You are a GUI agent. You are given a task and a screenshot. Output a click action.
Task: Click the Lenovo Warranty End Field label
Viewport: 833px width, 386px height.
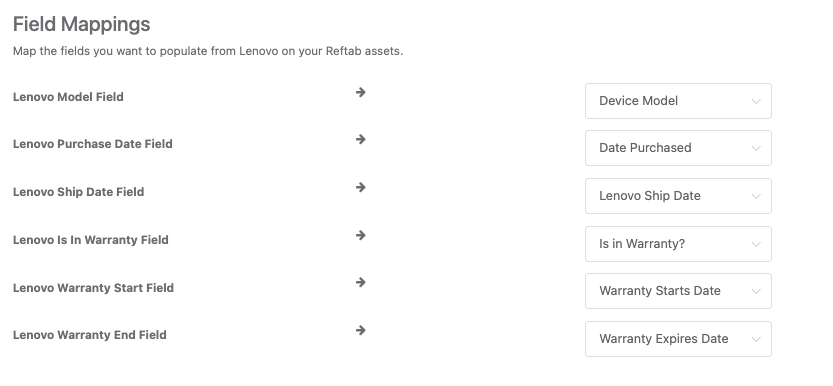[90, 334]
